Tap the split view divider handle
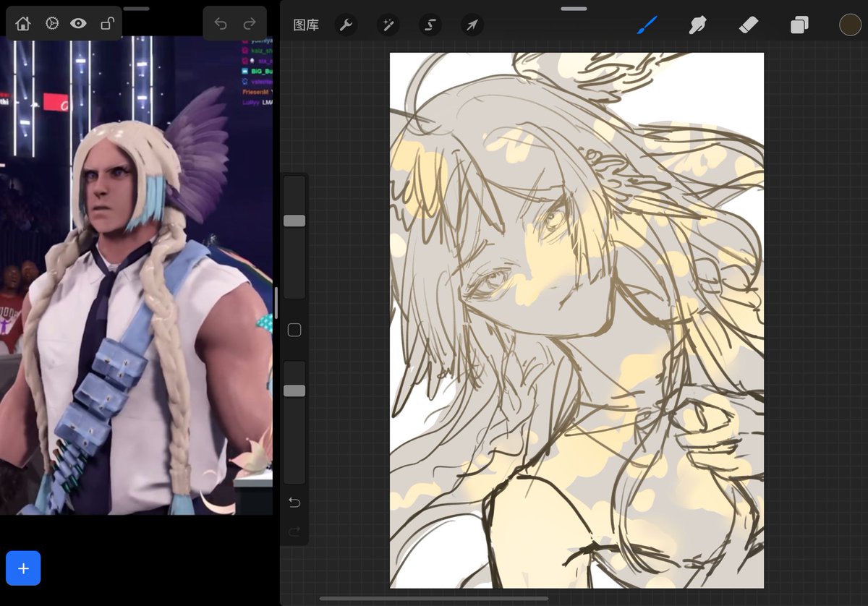The image size is (868, 606). click(x=276, y=303)
